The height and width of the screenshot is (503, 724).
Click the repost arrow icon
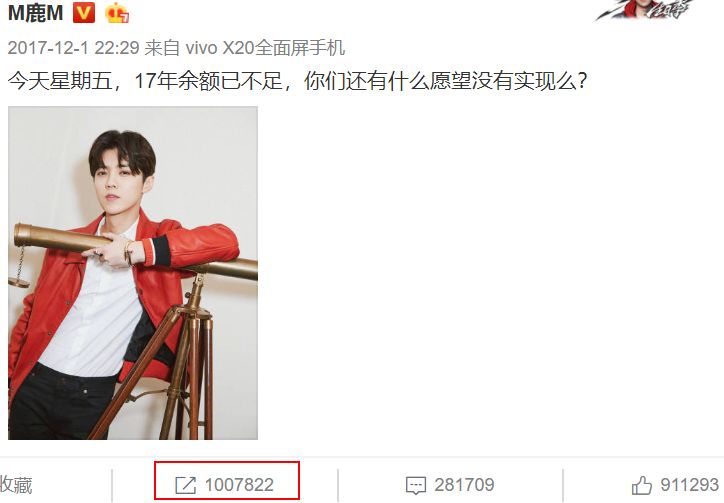(186, 485)
